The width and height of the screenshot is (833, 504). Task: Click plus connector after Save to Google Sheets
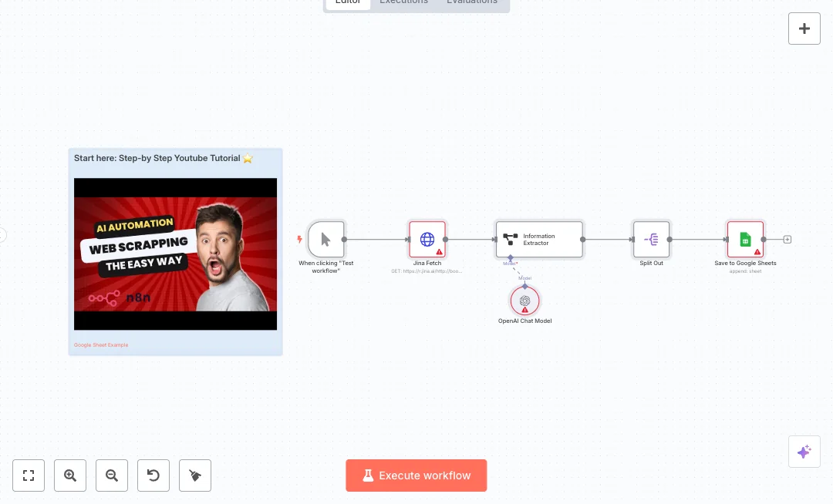pyautogui.click(x=787, y=239)
